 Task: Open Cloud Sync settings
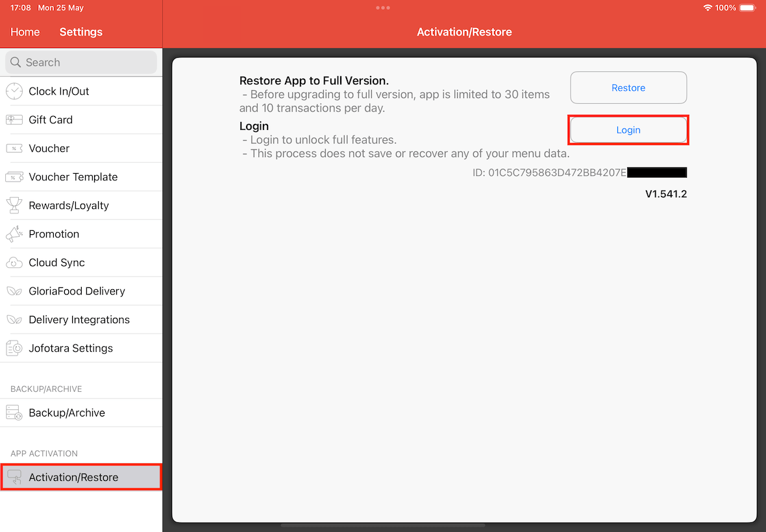(81, 263)
